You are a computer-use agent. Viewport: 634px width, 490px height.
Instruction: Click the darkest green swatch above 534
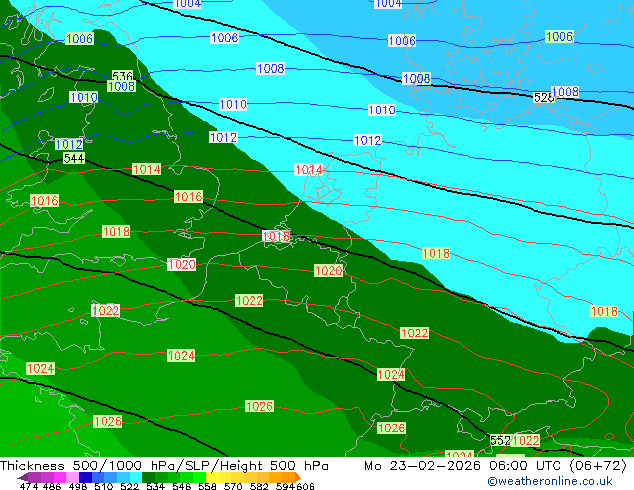148,477
